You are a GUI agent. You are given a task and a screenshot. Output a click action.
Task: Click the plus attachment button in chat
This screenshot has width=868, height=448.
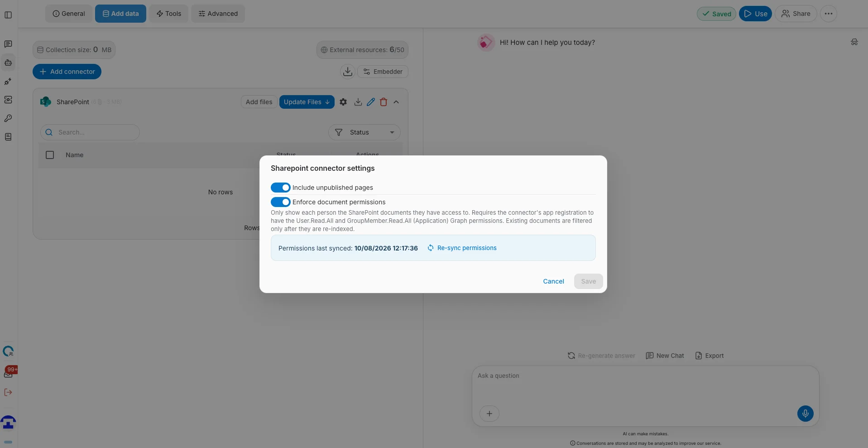[489, 414]
